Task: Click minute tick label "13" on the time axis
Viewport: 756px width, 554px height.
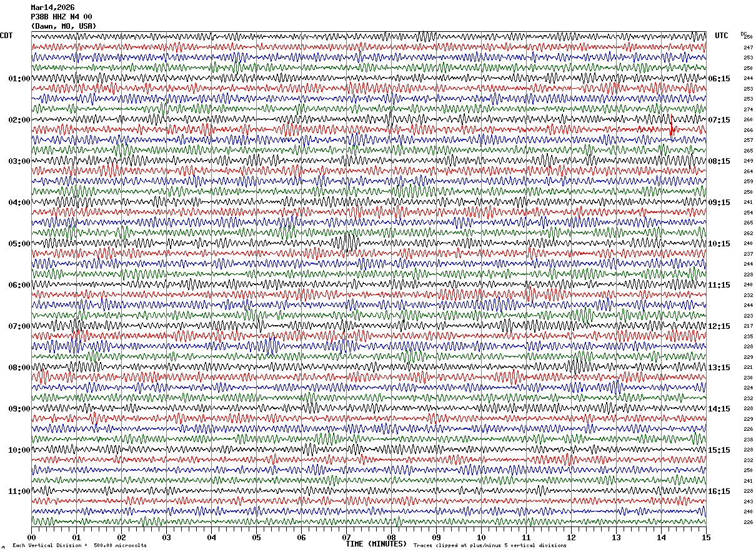Action: point(616,537)
